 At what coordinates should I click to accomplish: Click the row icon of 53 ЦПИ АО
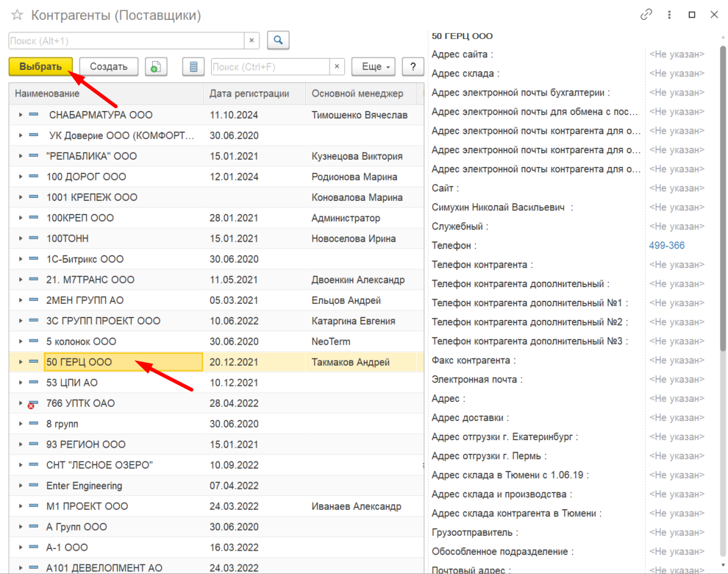click(34, 382)
